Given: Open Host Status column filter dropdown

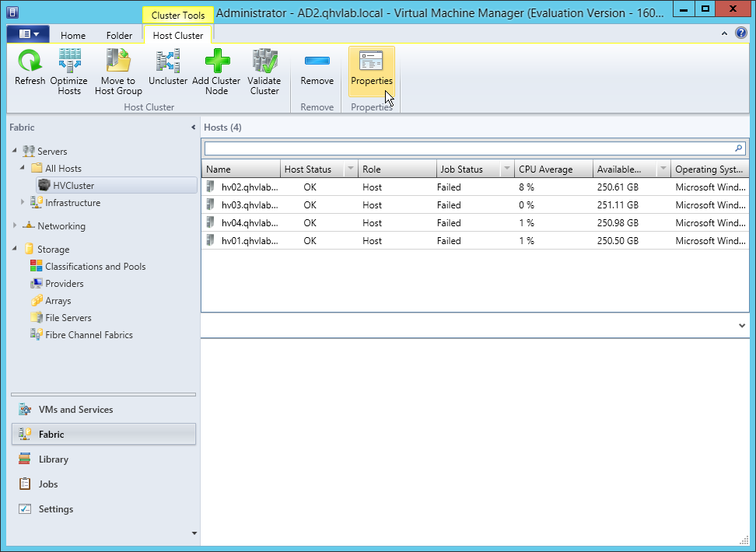Looking at the screenshot, I should pos(350,169).
